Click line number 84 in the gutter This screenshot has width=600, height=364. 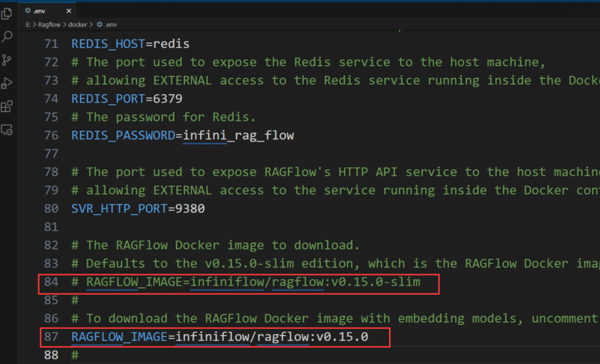click(51, 282)
